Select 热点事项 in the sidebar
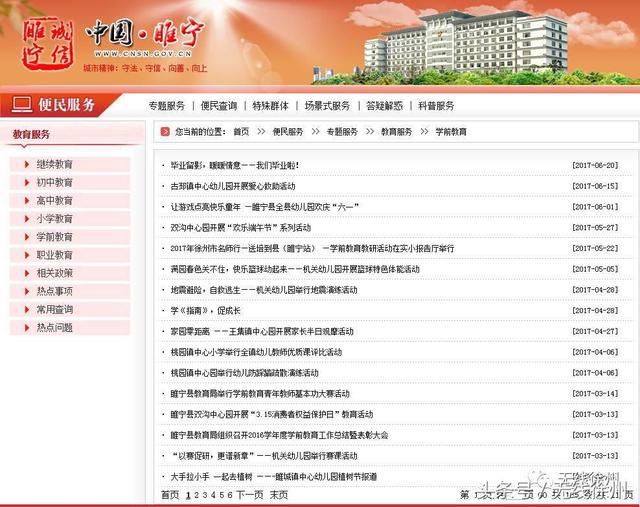640x507 pixels. pyautogui.click(x=55, y=291)
